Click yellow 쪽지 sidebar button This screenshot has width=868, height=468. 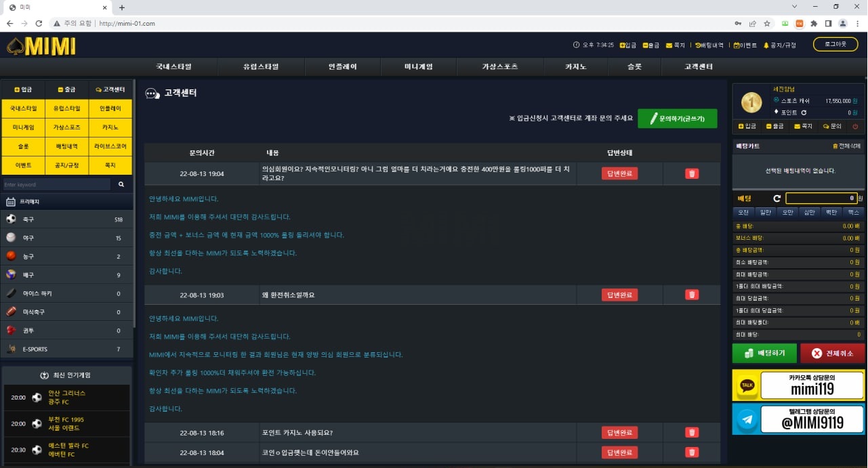coord(110,165)
